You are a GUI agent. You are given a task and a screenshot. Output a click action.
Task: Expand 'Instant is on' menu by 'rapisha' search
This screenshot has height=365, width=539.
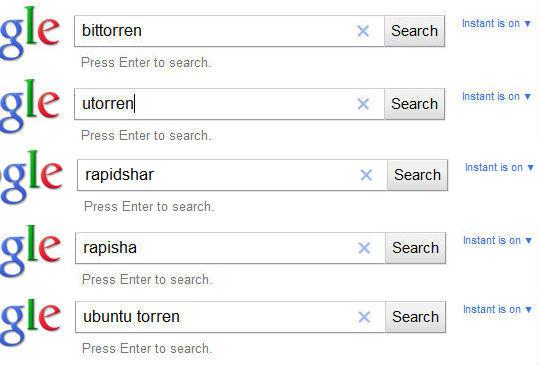[498, 240]
